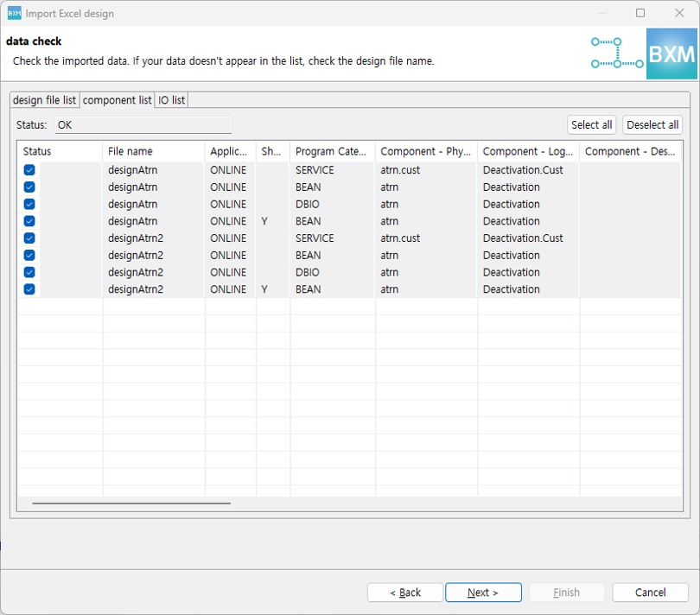The width and height of the screenshot is (700, 615).
Task: Toggle checkbox for designAtrn2 DBIO row
Action: (29, 272)
